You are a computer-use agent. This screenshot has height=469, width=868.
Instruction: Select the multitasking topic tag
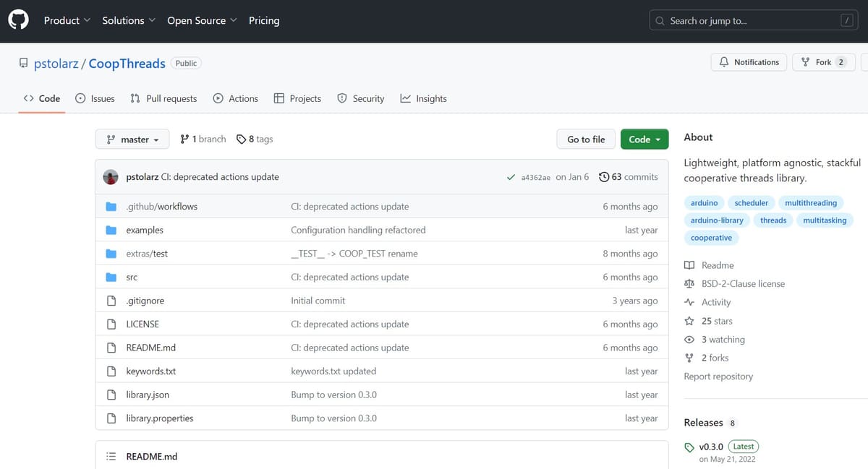pos(825,220)
